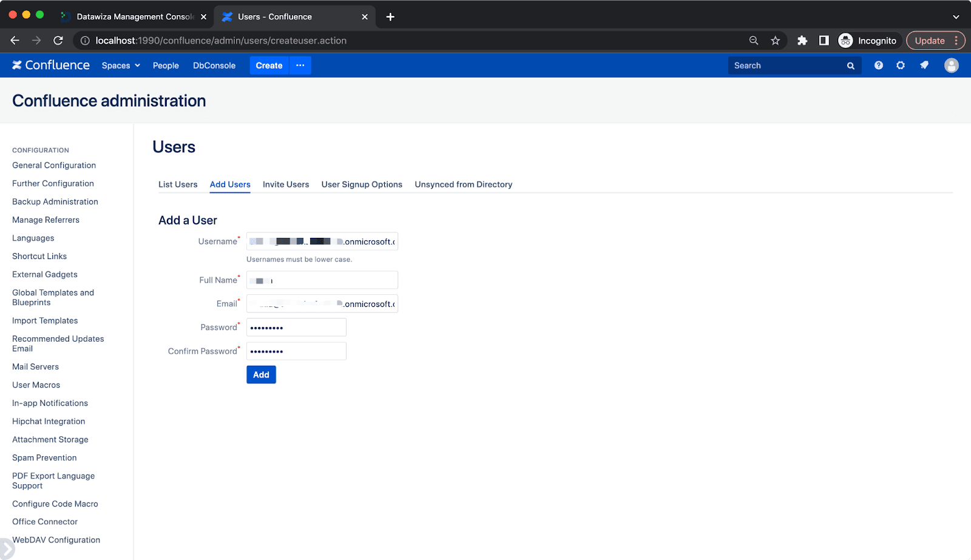Image resolution: width=971 pixels, height=560 pixels.
Task: View site information icon in address bar
Action: point(85,41)
